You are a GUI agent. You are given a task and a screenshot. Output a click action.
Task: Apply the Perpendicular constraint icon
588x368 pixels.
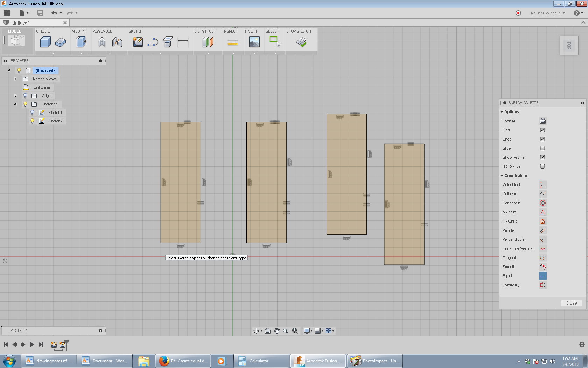[x=542, y=239]
